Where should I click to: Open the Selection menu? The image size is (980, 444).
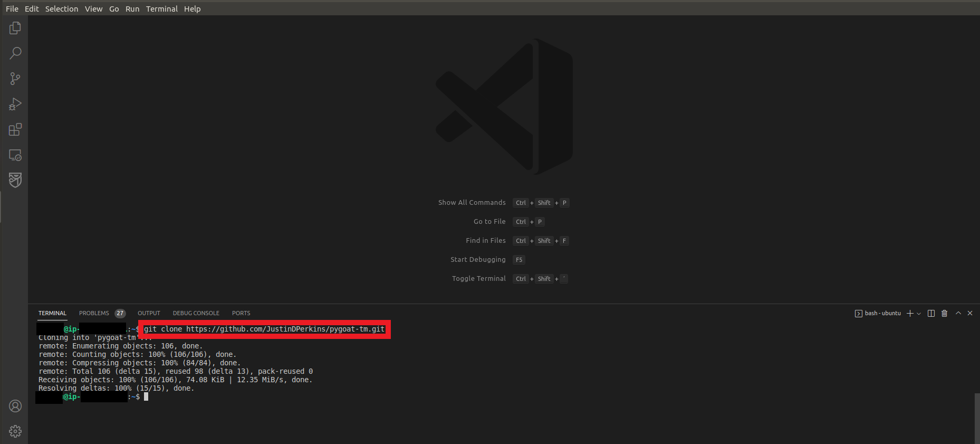tap(62, 9)
